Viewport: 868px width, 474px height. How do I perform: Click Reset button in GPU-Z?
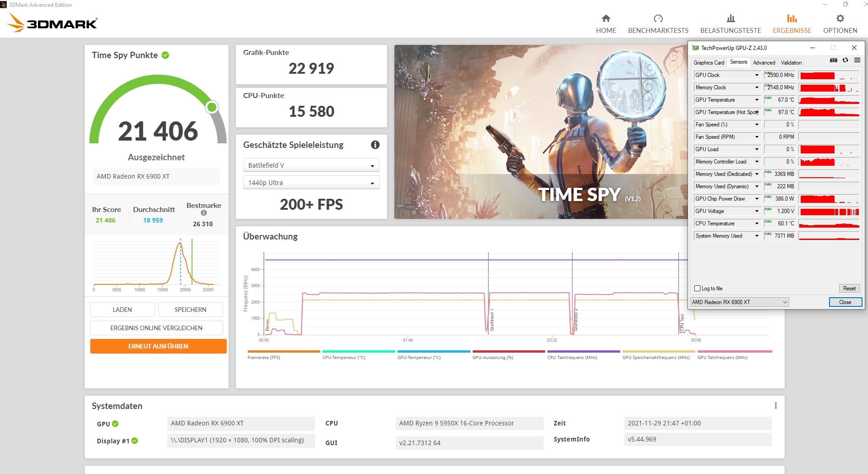849,289
